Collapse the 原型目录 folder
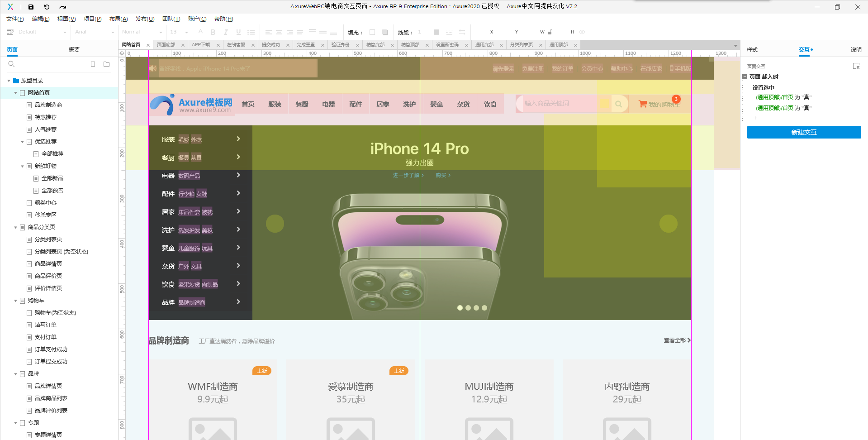The width and height of the screenshot is (868, 440). point(9,81)
